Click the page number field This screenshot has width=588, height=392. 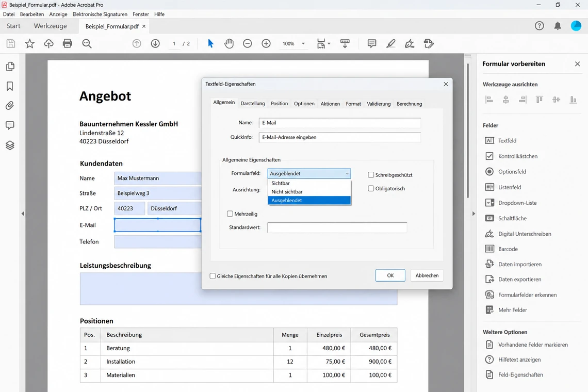tap(174, 43)
